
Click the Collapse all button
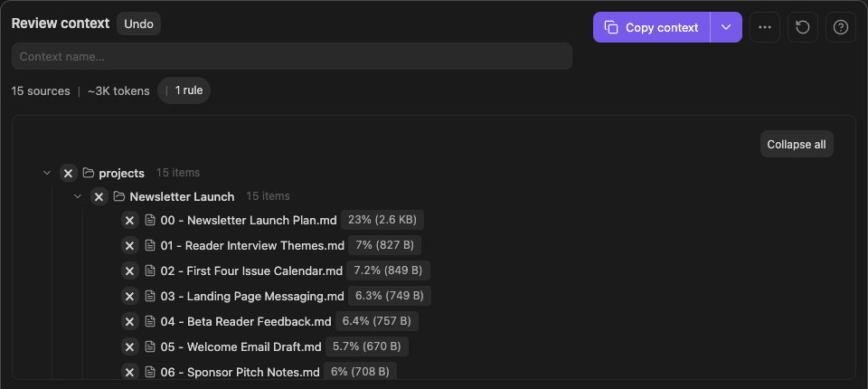[797, 144]
